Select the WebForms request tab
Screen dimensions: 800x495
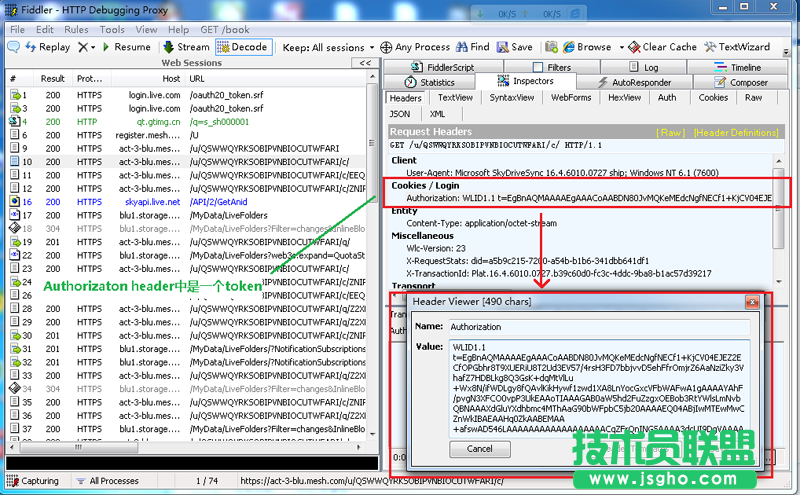[571, 98]
